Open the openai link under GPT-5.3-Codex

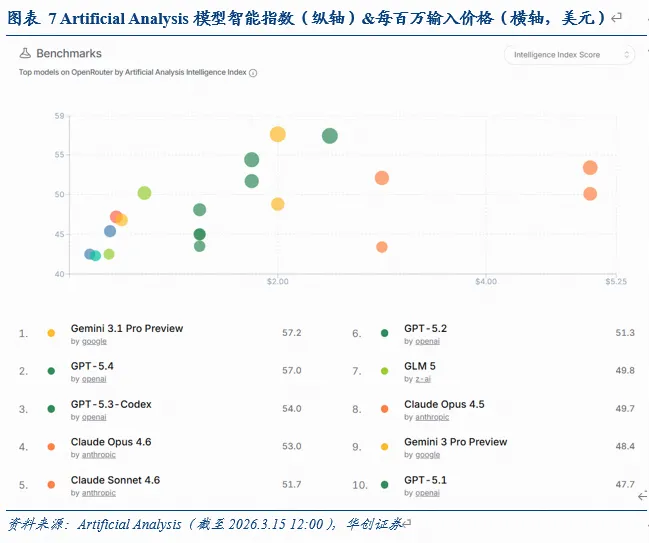pos(94,417)
